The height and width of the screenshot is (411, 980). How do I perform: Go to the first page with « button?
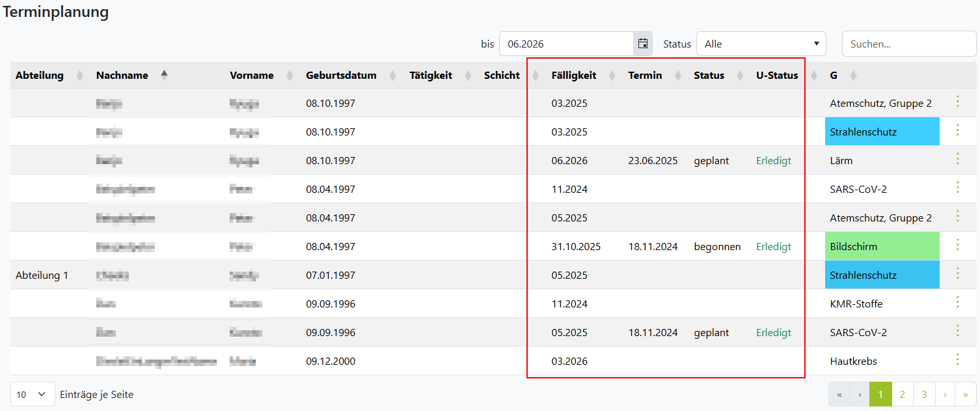click(839, 394)
